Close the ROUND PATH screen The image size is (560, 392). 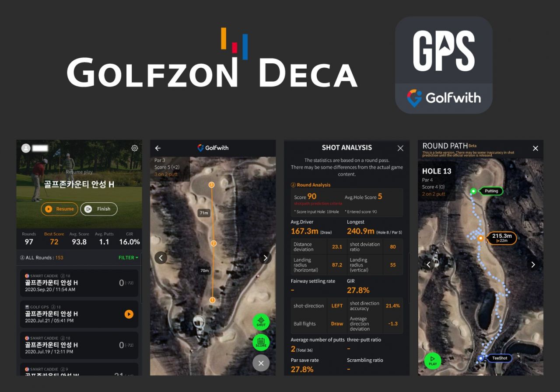(535, 149)
